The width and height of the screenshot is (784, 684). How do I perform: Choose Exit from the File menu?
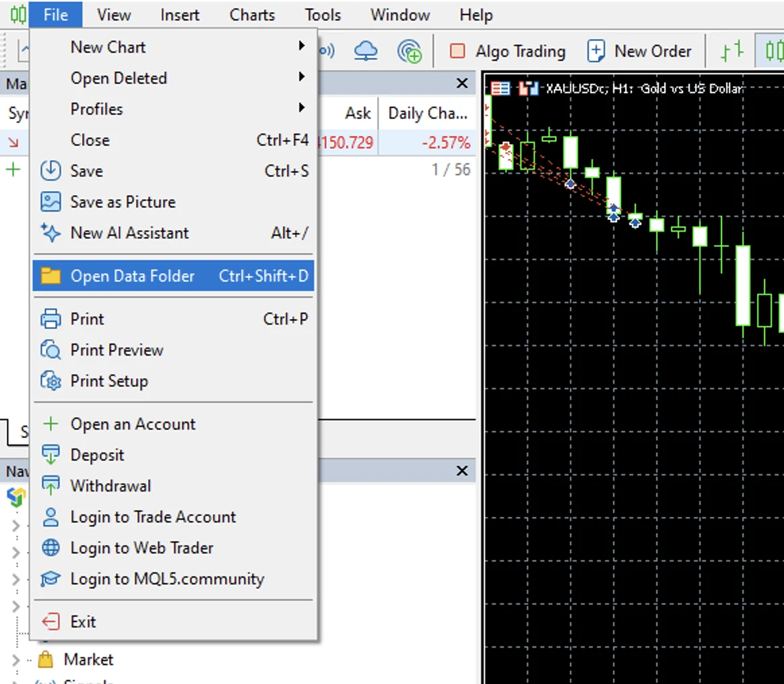173,621
